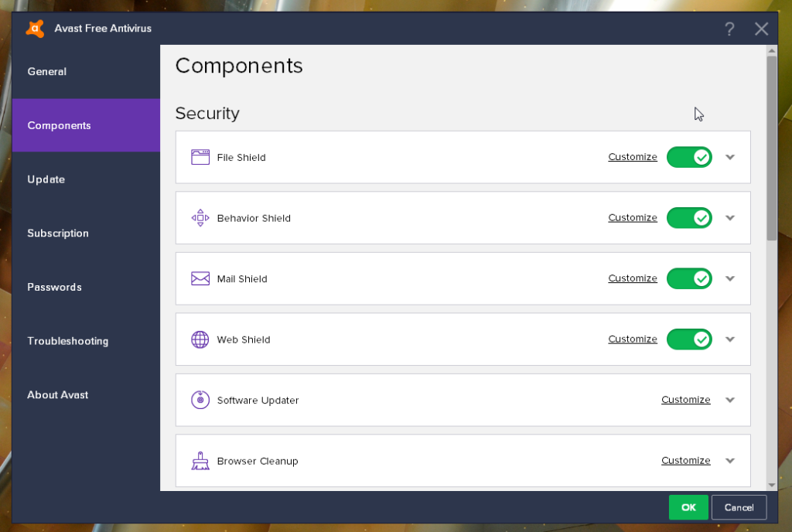
Task: Open help with the question mark icon
Action: 729,29
